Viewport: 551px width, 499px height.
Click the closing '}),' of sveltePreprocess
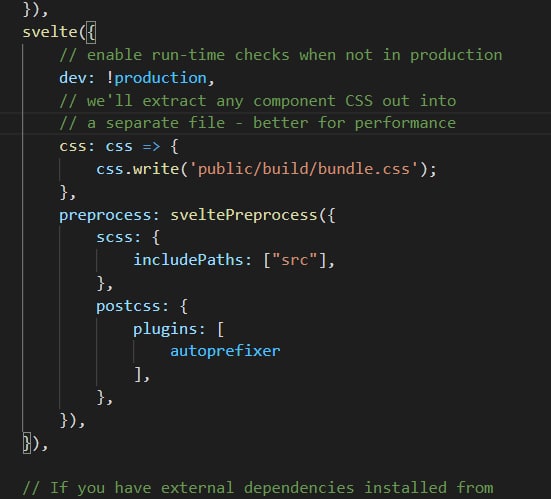[x=72, y=421]
